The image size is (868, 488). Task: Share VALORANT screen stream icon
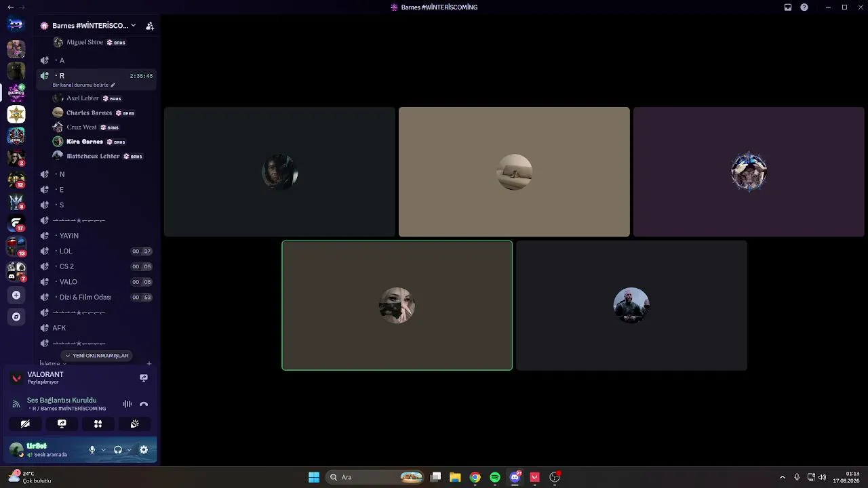coord(144,378)
